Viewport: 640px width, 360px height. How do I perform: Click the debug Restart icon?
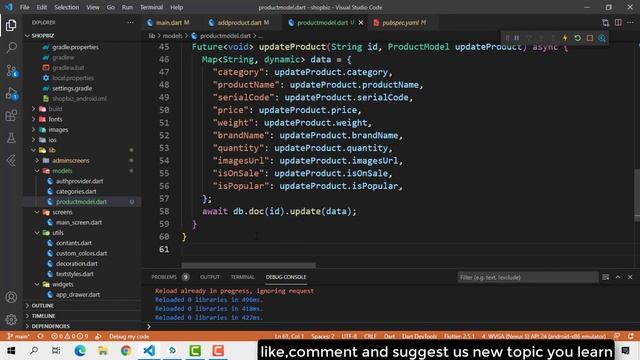pos(577,38)
